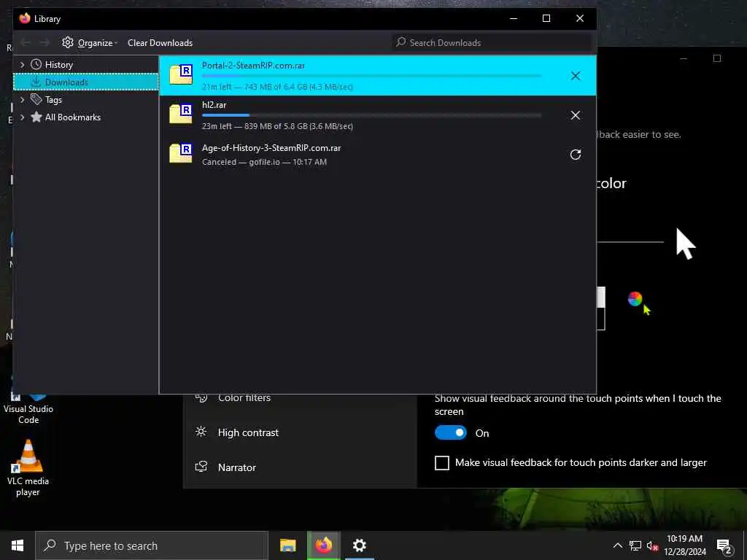The height and width of the screenshot is (560, 747).
Task: Open File Explorer from the taskbar
Action: point(287,545)
